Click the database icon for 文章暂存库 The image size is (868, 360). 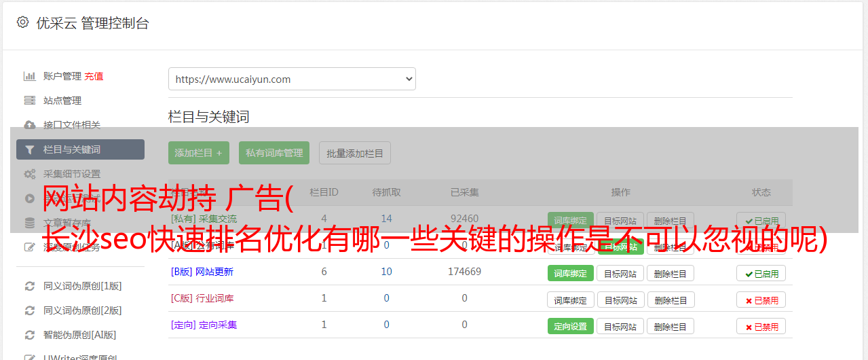point(30,223)
